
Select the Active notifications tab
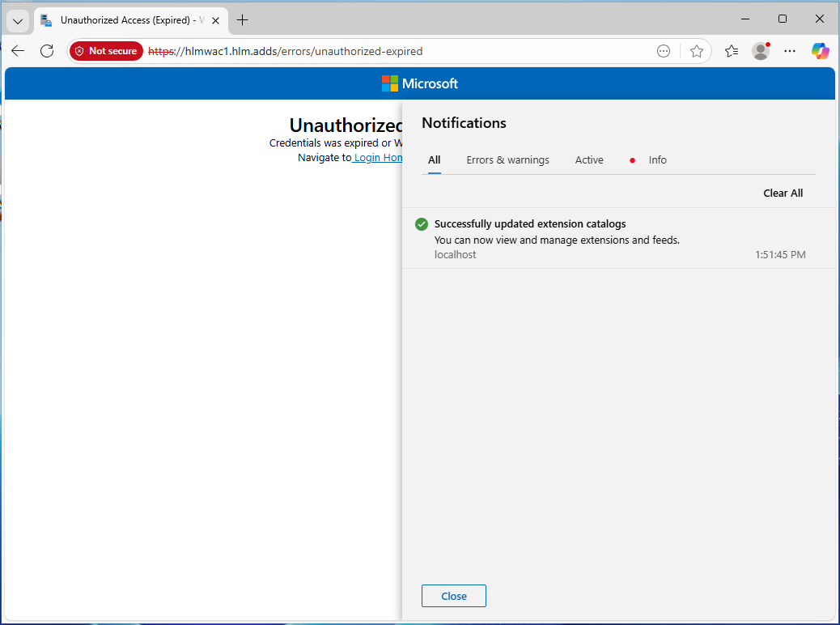(589, 160)
